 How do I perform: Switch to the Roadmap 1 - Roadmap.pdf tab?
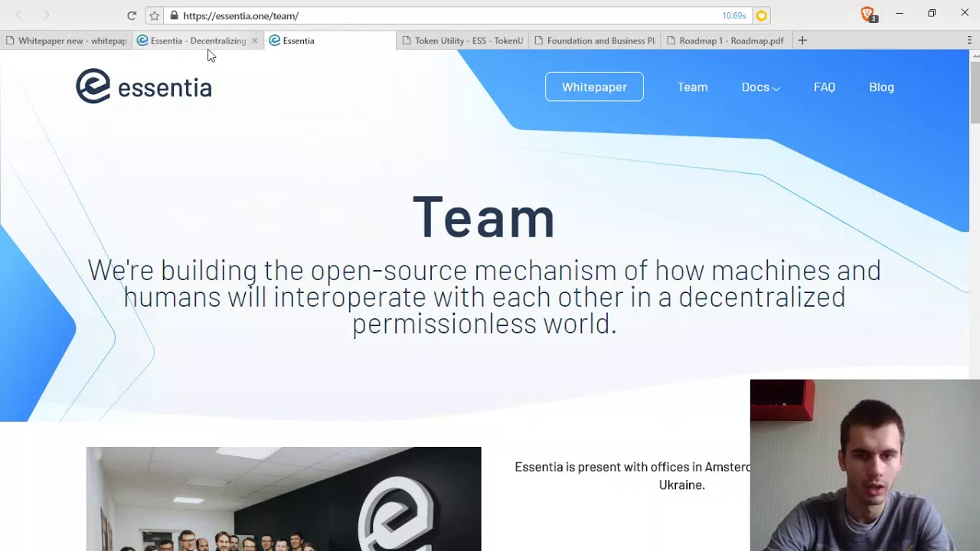pos(727,41)
